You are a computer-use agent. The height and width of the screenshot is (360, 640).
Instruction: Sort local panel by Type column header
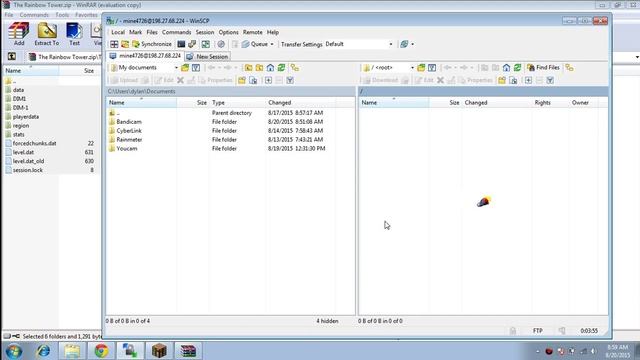tap(238, 102)
